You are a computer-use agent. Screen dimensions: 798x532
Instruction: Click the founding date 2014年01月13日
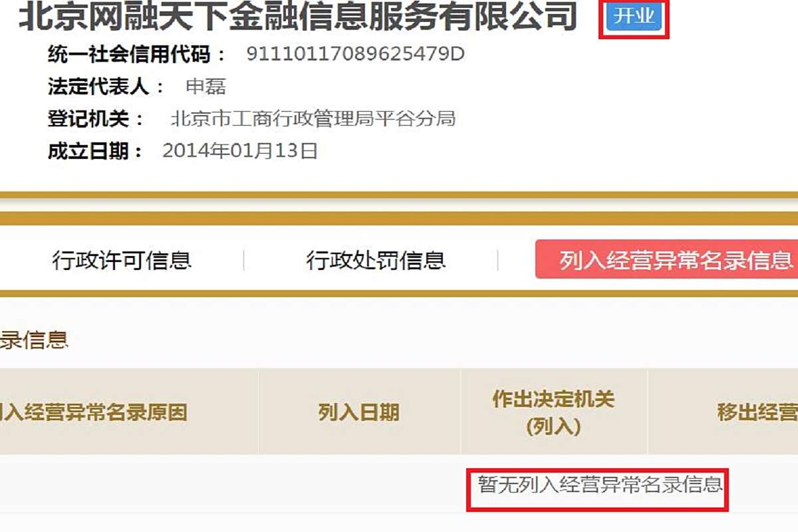click(240, 151)
